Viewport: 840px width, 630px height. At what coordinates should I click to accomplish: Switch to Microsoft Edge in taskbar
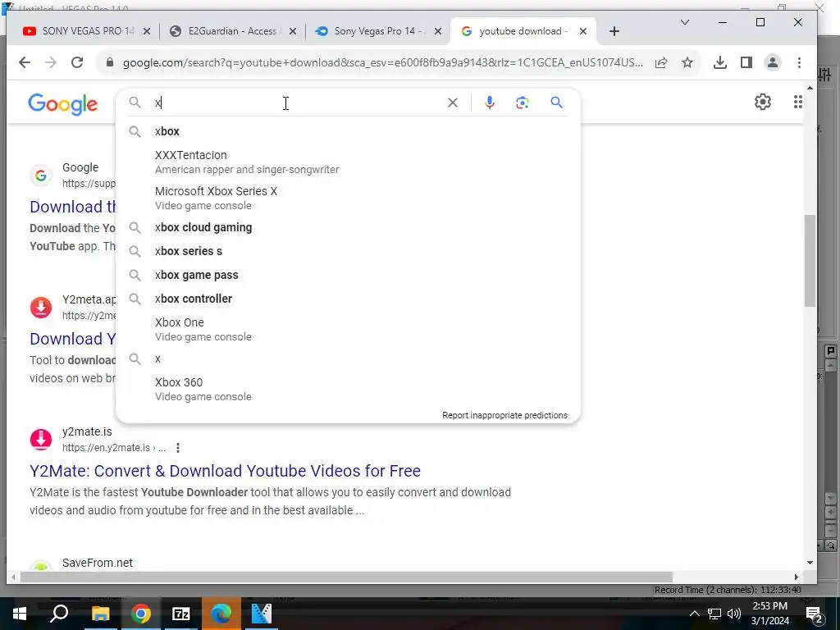[221, 614]
